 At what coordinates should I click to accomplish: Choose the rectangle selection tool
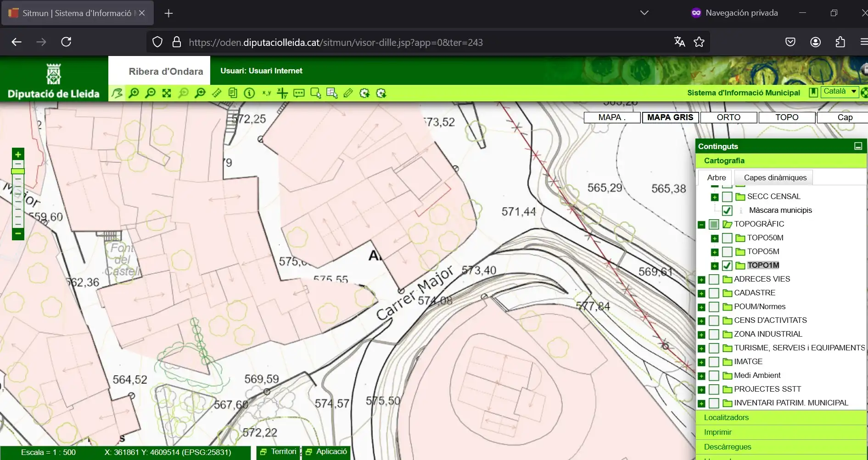[315, 93]
